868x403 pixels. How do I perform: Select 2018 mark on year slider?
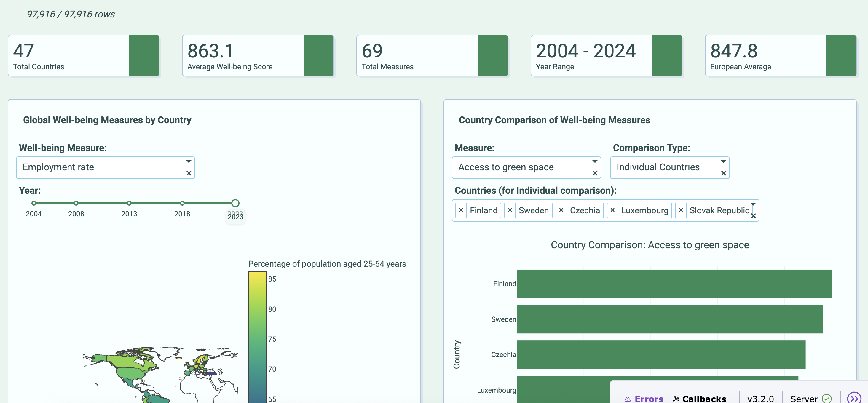pos(182,203)
